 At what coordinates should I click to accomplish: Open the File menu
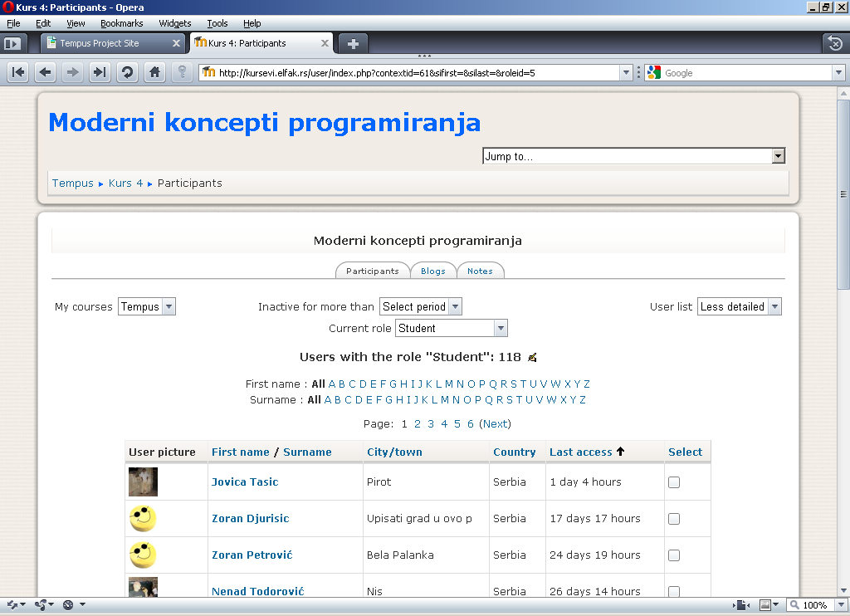point(13,23)
